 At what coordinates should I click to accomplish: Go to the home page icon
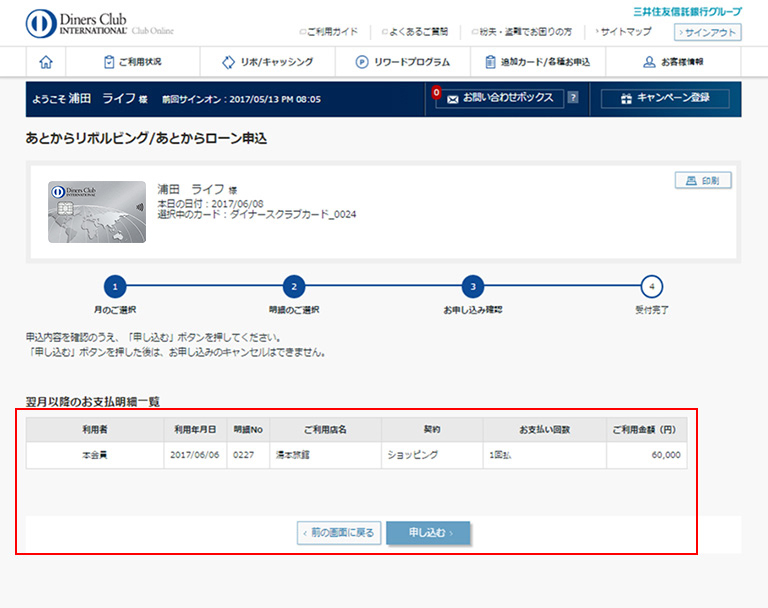(45, 62)
